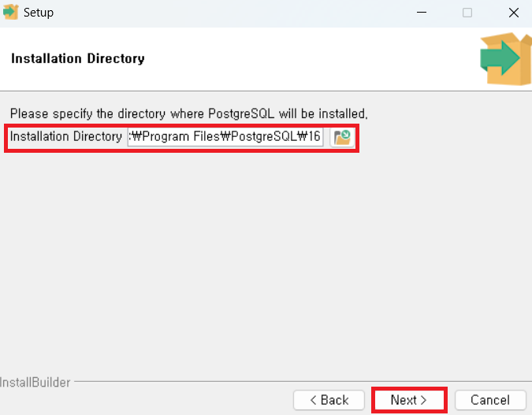The image size is (532, 415).
Task: Minimize the Setup window
Action: pos(422,13)
